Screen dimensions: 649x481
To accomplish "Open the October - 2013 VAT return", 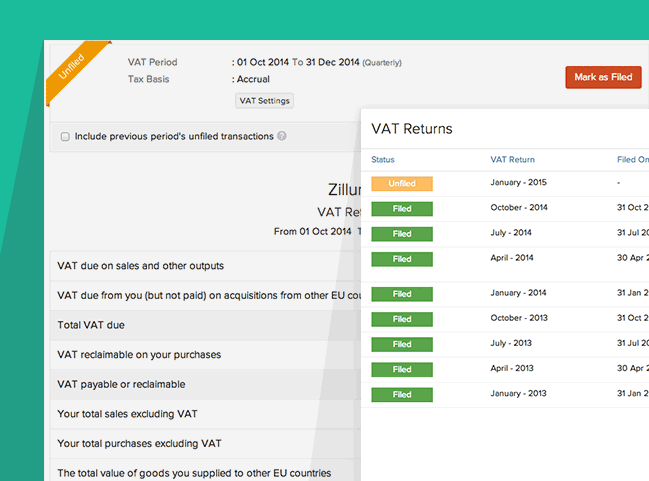I will tap(519, 318).
